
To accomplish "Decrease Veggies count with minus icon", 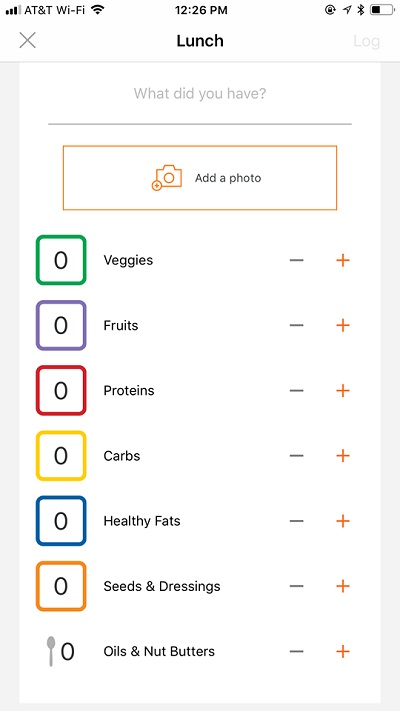I will pos(297,260).
